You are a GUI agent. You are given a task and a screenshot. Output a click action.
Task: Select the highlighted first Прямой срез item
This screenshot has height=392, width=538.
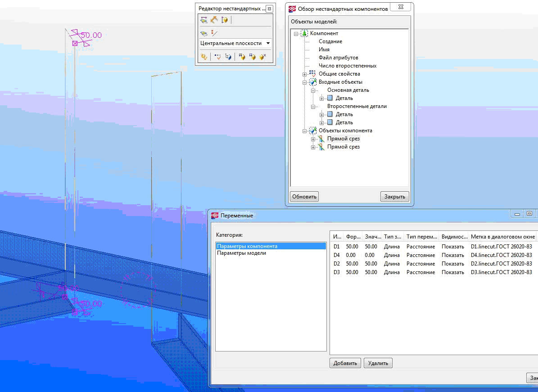343,139
